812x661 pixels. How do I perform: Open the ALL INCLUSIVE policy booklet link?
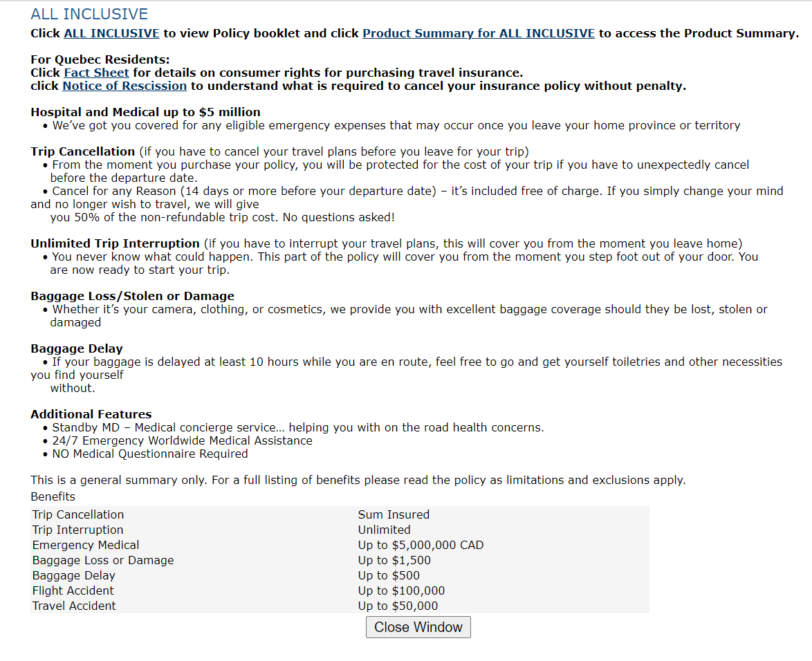pos(111,33)
